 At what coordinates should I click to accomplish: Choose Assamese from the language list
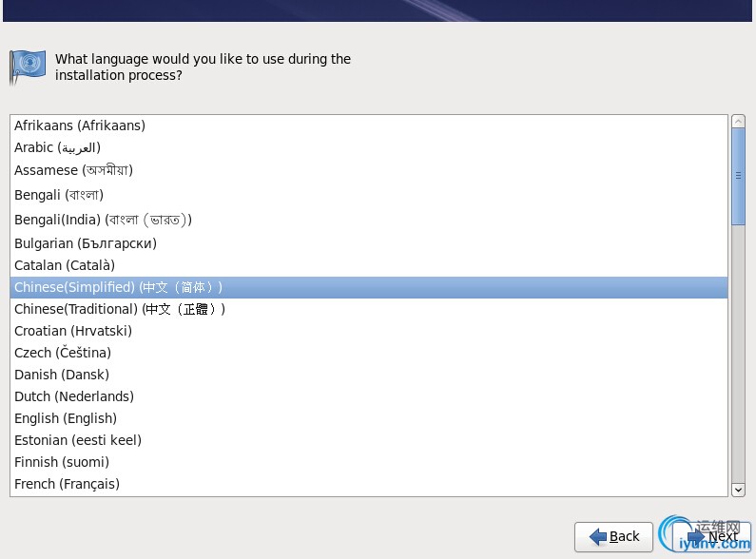click(368, 170)
